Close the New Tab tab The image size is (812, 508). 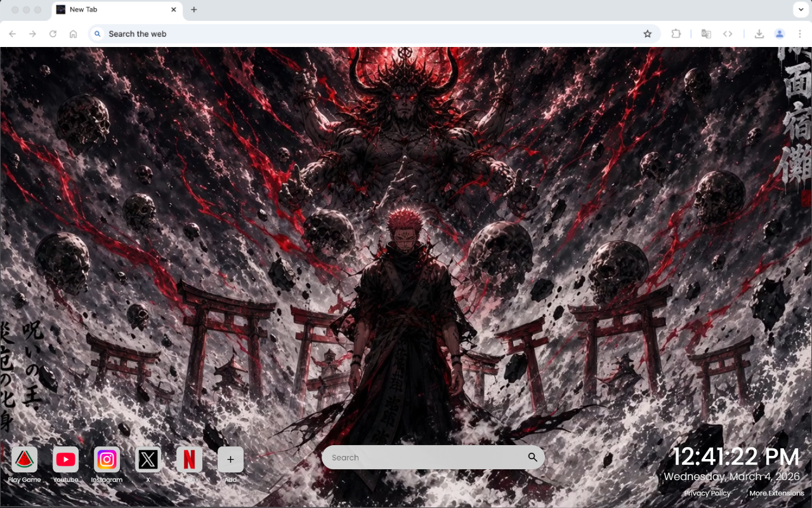pyautogui.click(x=174, y=10)
